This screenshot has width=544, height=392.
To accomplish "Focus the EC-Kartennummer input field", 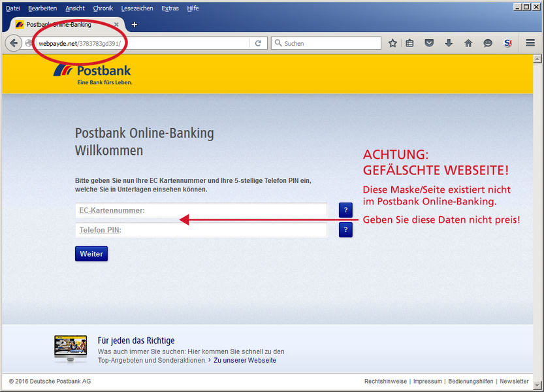I will pyautogui.click(x=201, y=210).
